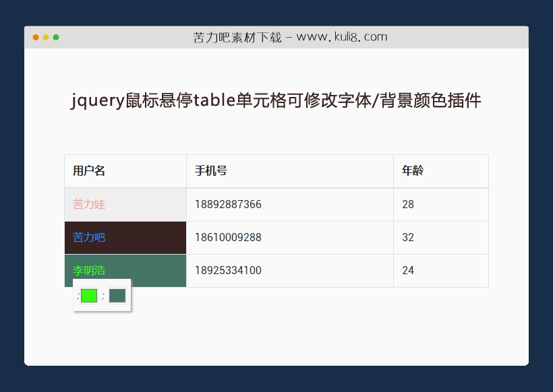Screen dimensions: 553x392
Task: Select the 苦力吧 username cell
Action: pyautogui.click(x=88, y=237)
